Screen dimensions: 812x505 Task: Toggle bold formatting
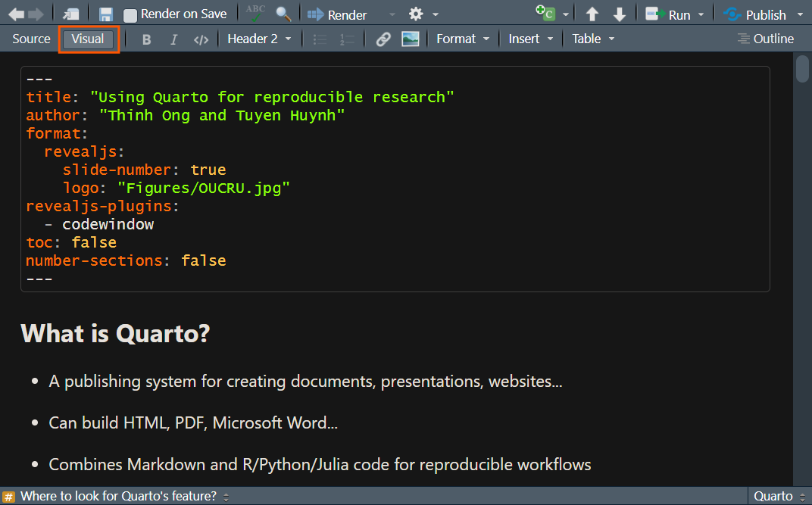click(147, 39)
